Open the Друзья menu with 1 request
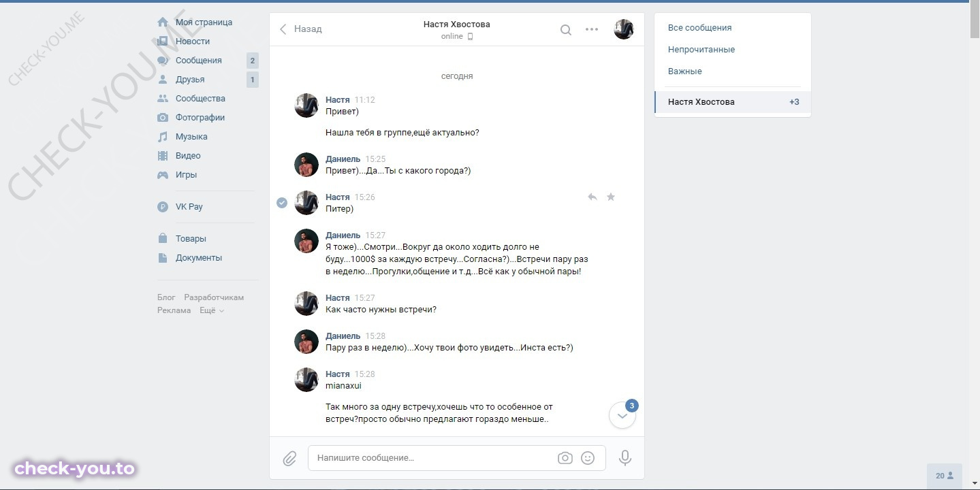 pyautogui.click(x=208, y=80)
